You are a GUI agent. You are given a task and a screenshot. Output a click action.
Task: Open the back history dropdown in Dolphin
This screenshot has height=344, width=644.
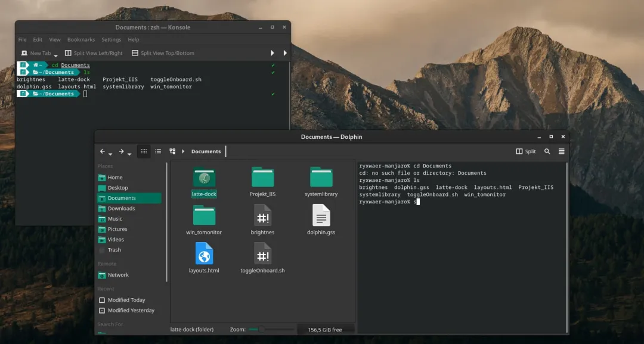(110, 154)
